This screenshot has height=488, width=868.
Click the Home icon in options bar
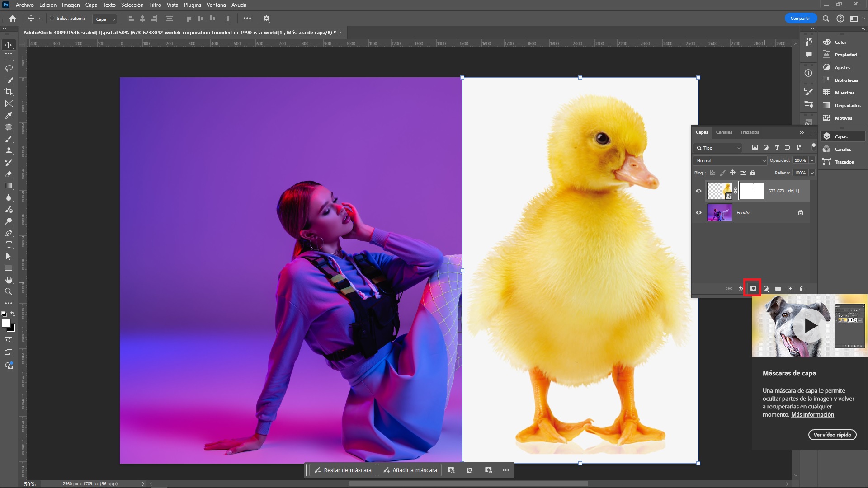point(13,19)
